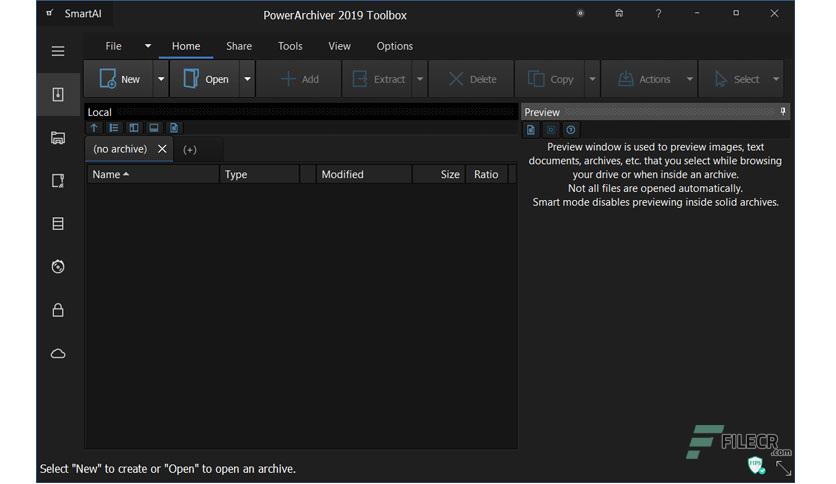836x484 pixels.
Task: Toggle the folder pane layout icon
Action: coord(134,128)
